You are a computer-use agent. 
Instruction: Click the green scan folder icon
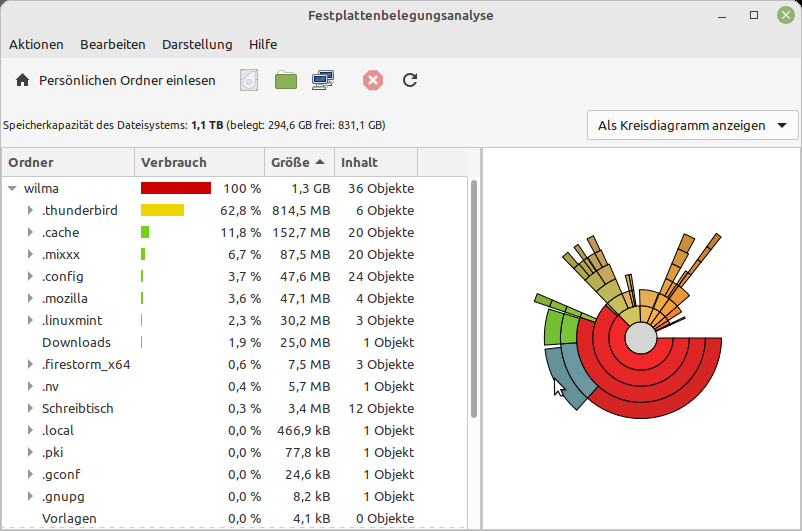(x=286, y=80)
